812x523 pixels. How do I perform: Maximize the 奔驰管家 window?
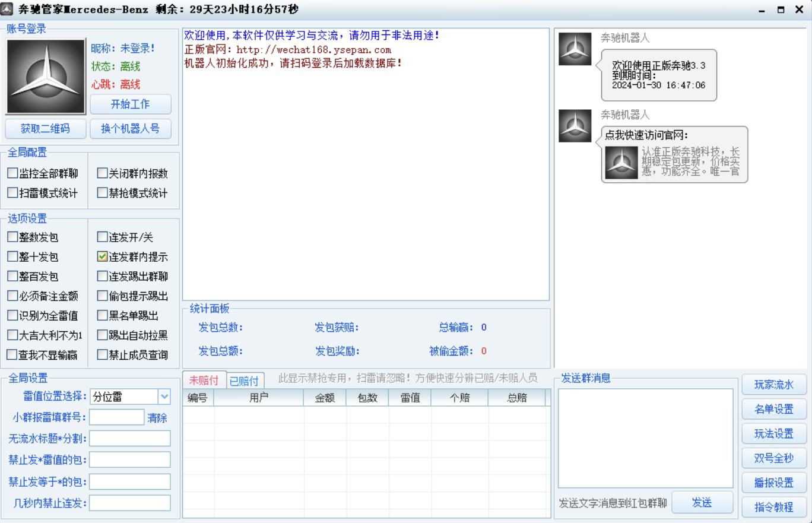pyautogui.click(x=781, y=10)
